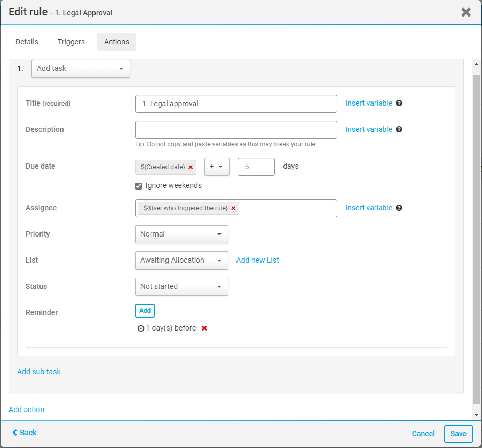Uncheck the Ignore weekends checkbox

139,186
